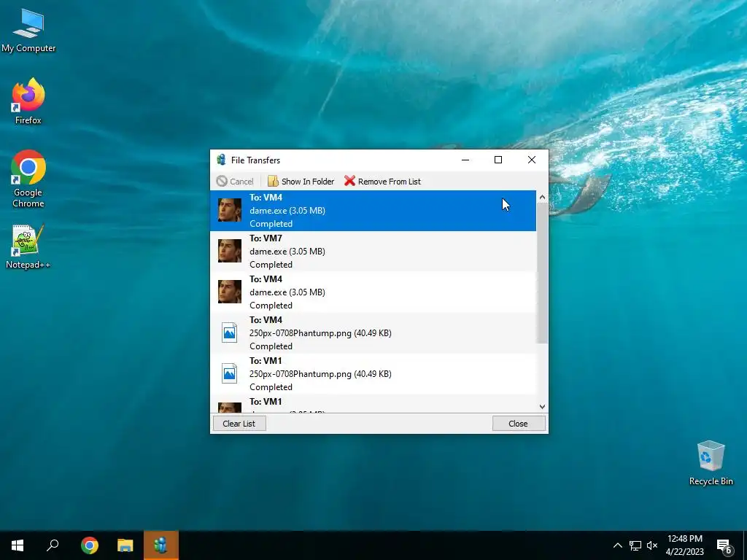747x560 pixels.
Task: Minimize the File Transfers window
Action: coord(465,160)
